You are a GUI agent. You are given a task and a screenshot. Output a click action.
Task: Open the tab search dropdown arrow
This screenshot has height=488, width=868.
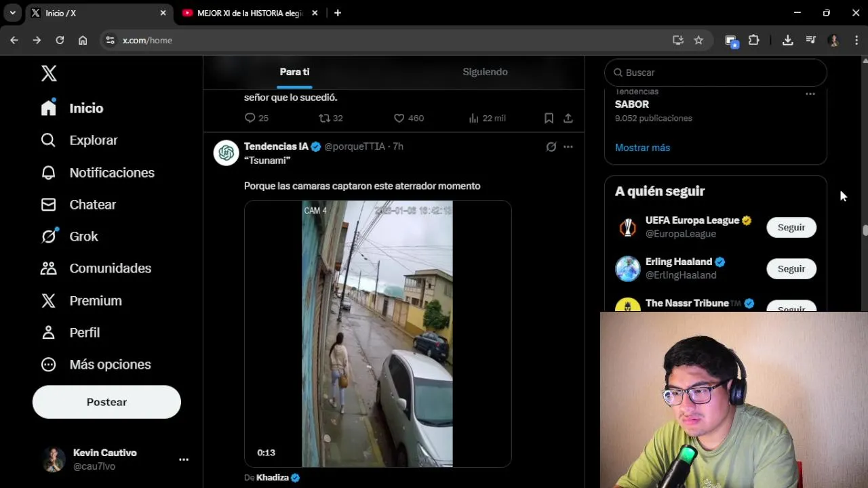[12, 13]
